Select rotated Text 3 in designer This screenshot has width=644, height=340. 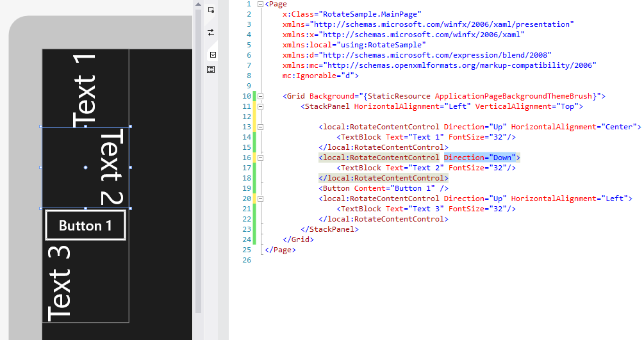point(58,284)
